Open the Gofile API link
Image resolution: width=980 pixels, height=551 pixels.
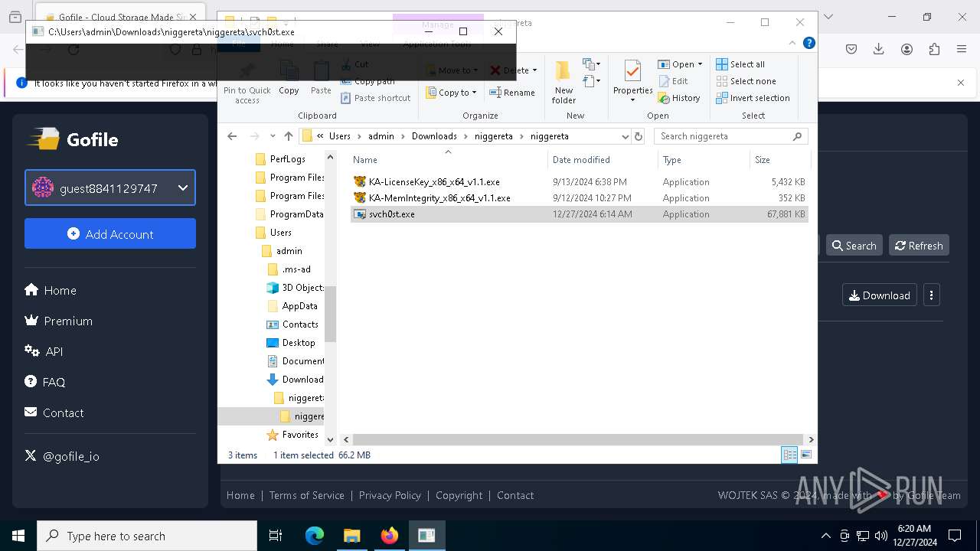point(44,351)
